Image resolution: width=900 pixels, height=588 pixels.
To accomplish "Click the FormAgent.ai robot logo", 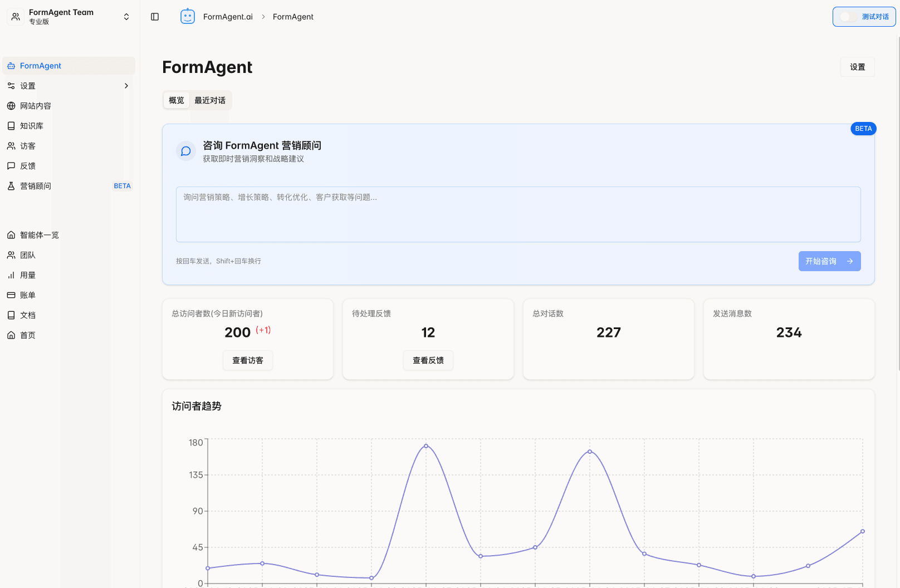I will [x=188, y=16].
